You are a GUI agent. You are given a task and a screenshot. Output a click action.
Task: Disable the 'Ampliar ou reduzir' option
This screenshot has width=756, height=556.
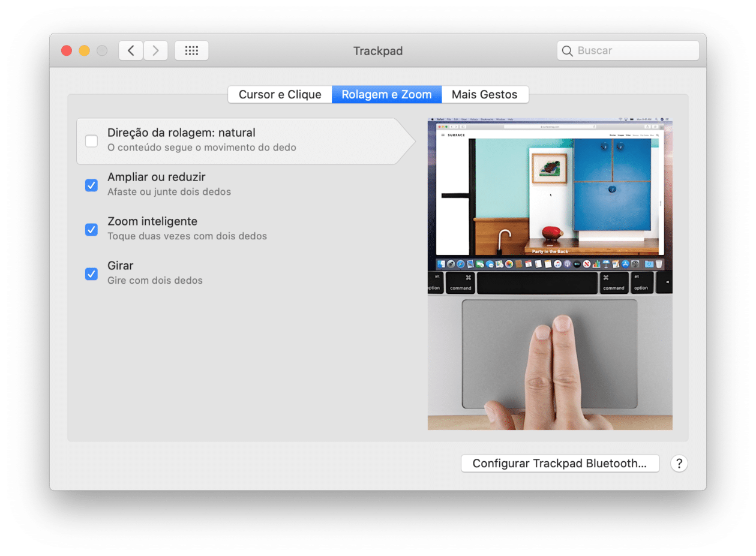coord(91,185)
